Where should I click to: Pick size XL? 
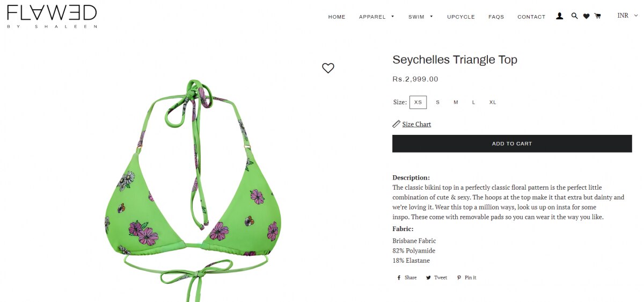[493, 102]
